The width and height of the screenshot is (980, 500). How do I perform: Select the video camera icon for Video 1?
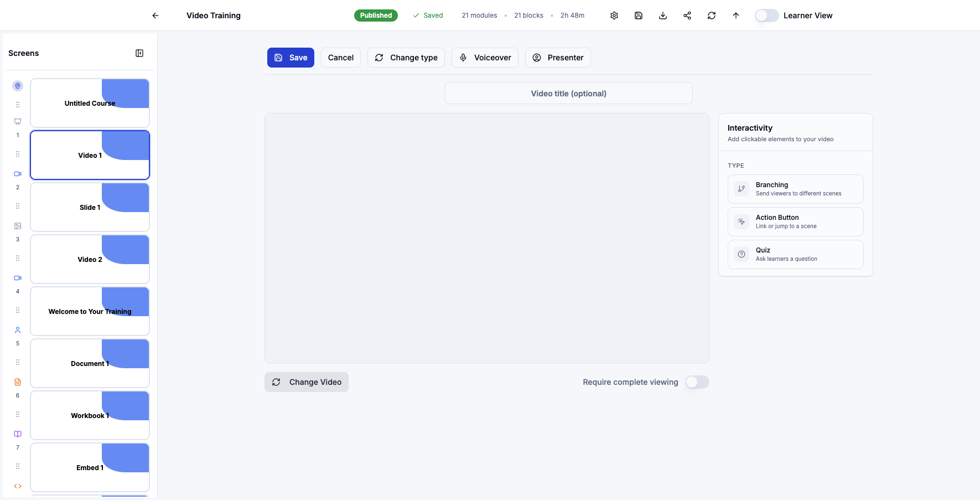[x=17, y=173]
